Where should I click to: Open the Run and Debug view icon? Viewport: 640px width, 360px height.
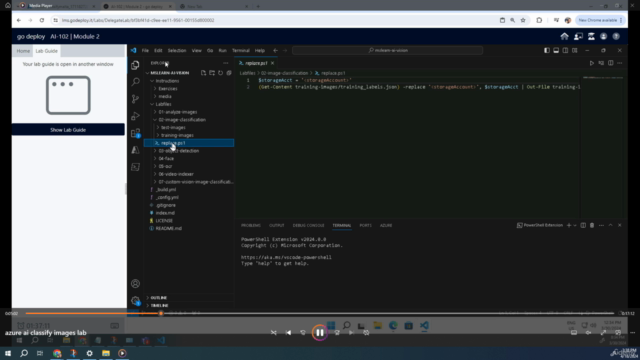[x=136, y=116]
